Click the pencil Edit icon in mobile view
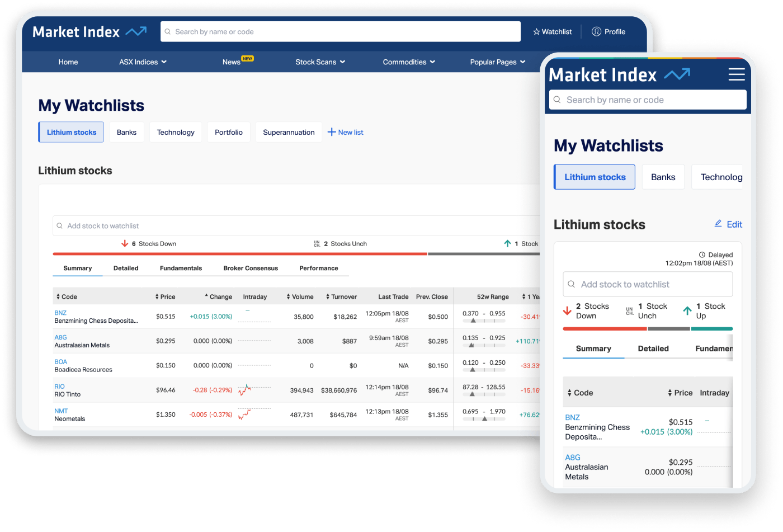Viewport: 783px width, 532px height. pyautogui.click(x=718, y=224)
